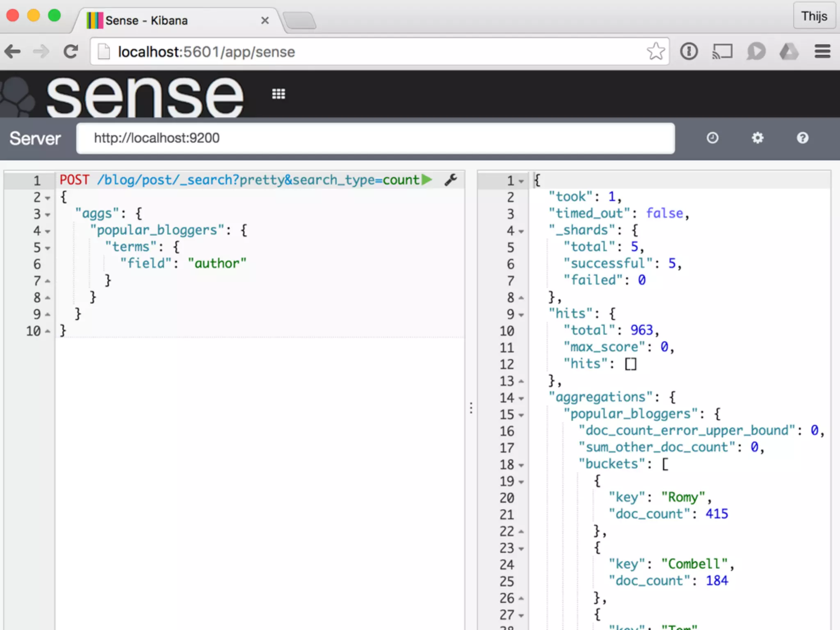
Task: Collapse the "buckets" array on line 18
Action: tap(521, 465)
